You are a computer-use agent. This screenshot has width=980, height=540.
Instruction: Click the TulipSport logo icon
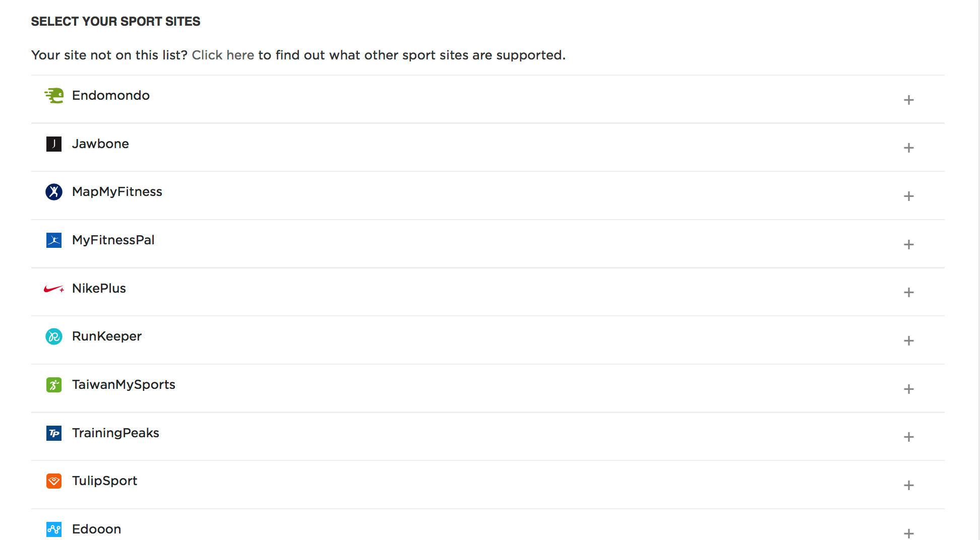(54, 481)
